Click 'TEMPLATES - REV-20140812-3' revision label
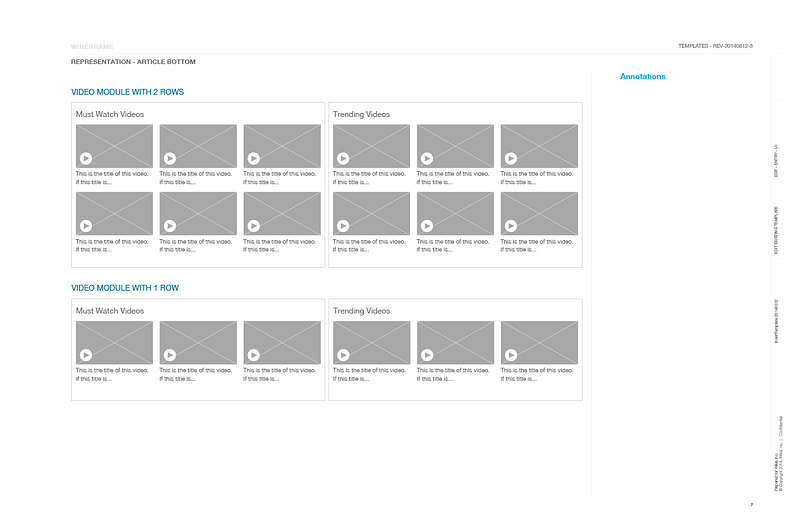The width and height of the screenshot is (800, 518). tap(715, 46)
